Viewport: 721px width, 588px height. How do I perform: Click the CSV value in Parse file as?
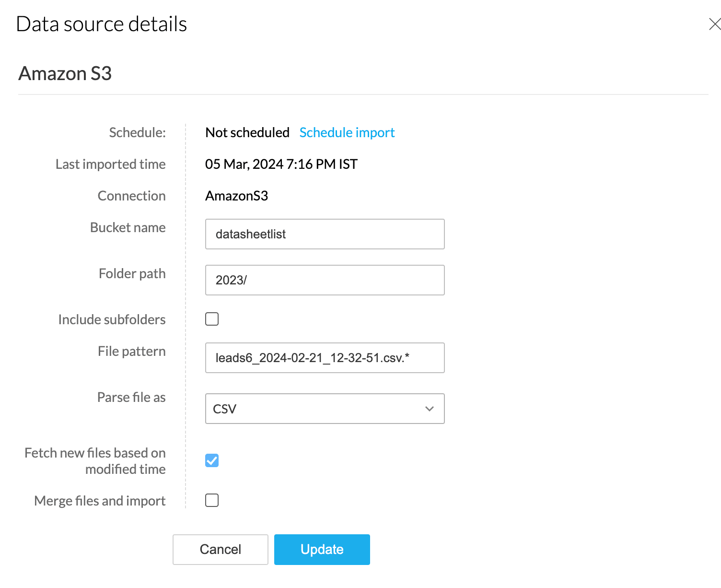pyautogui.click(x=225, y=409)
